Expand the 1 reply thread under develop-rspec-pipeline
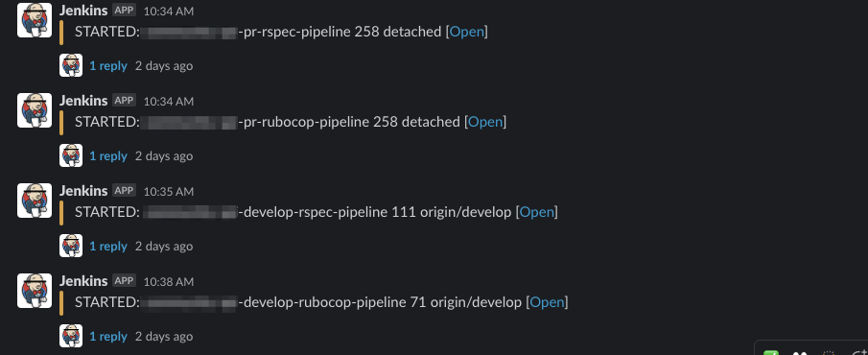The width and height of the screenshot is (868, 355). click(108, 247)
